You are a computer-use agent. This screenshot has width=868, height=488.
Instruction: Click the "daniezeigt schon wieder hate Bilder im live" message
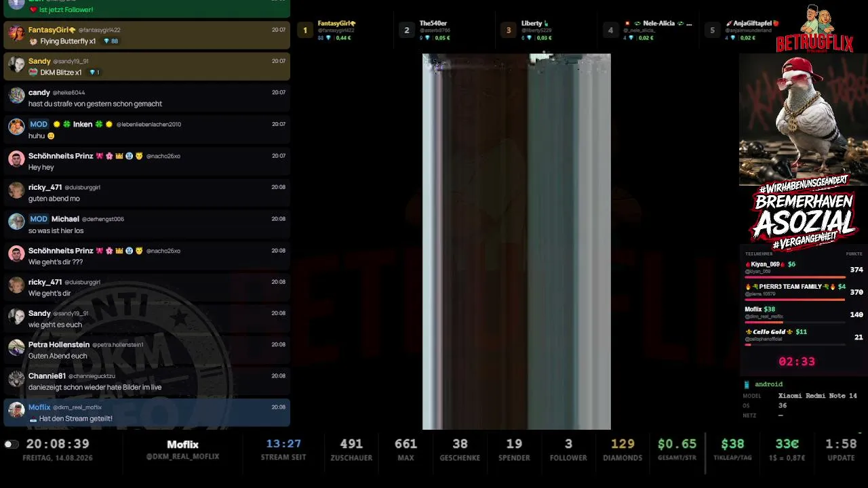(95, 388)
